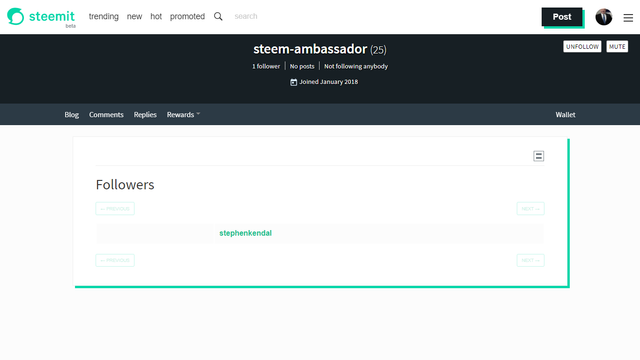This screenshot has width=640, height=360.
Task: Click the Steemit logo
Action: click(x=41, y=17)
